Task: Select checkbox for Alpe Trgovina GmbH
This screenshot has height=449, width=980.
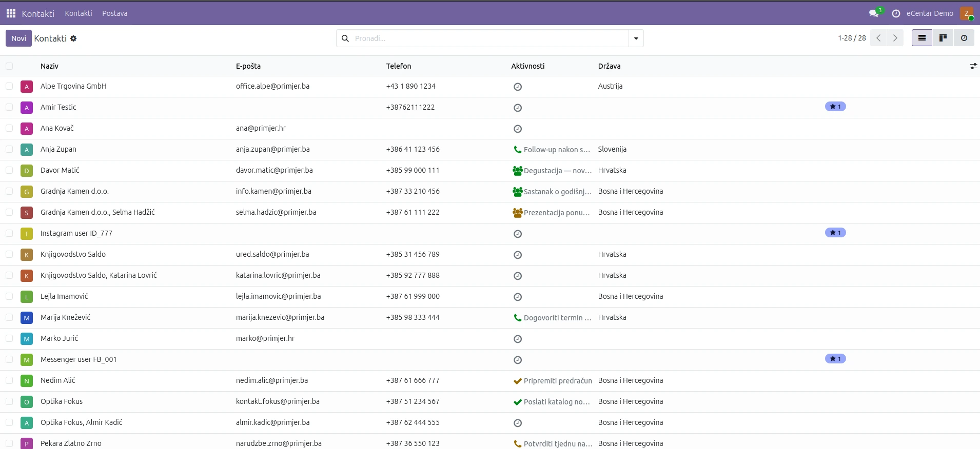Action: [9, 86]
